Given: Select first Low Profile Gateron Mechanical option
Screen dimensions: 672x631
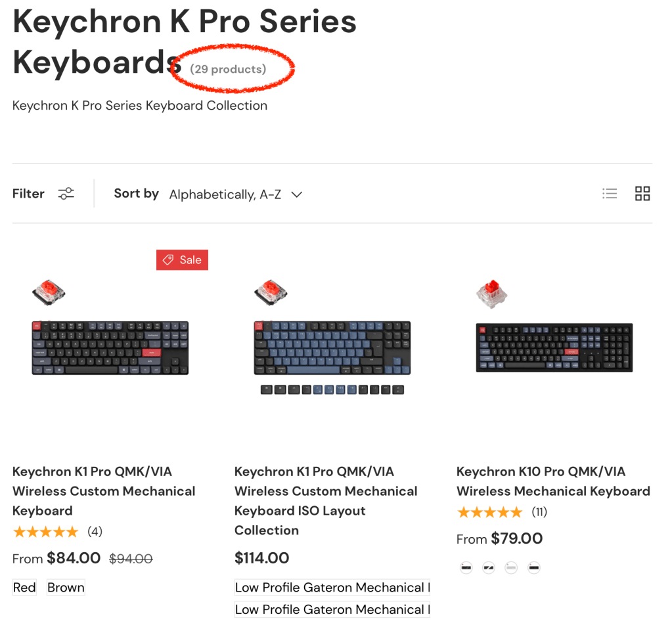Looking at the screenshot, I should 332,588.
